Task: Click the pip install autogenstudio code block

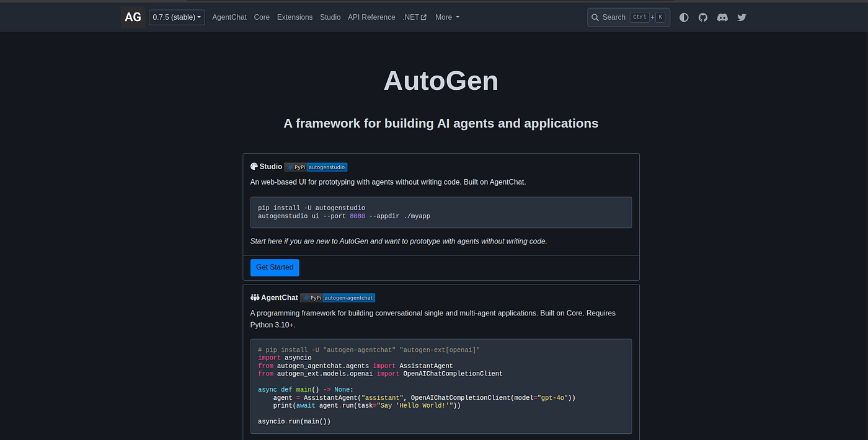Action: 441,213
